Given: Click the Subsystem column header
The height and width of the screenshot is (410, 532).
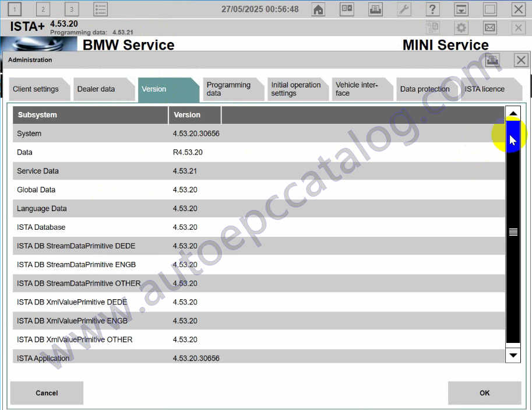Looking at the screenshot, I should [x=90, y=115].
